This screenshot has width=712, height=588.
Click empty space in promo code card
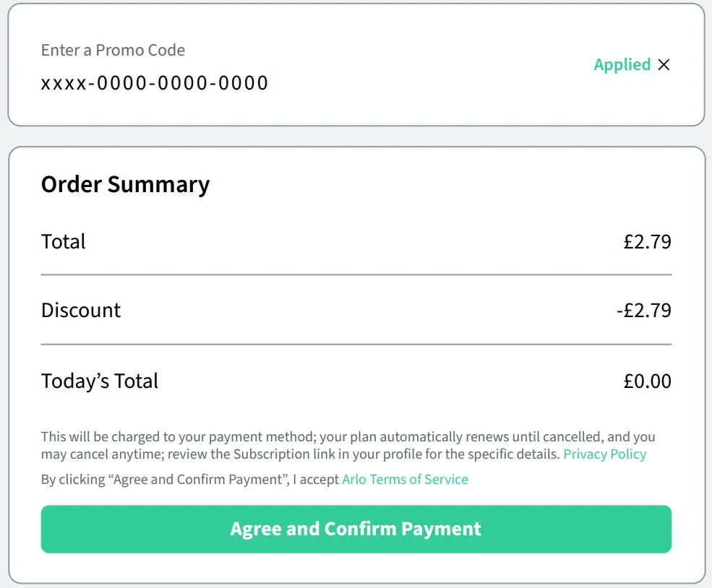point(434,65)
